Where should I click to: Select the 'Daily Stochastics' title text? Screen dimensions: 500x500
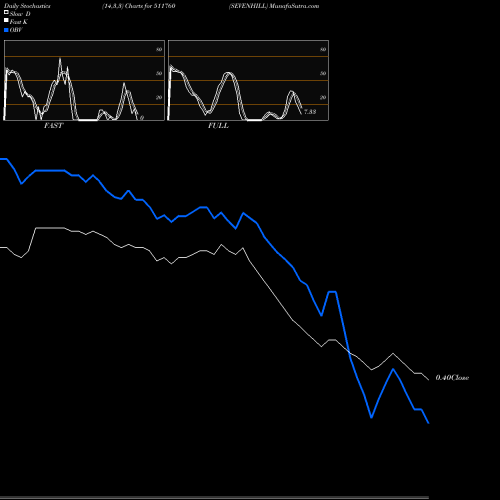pyautogui.click(x=27, y=6)
